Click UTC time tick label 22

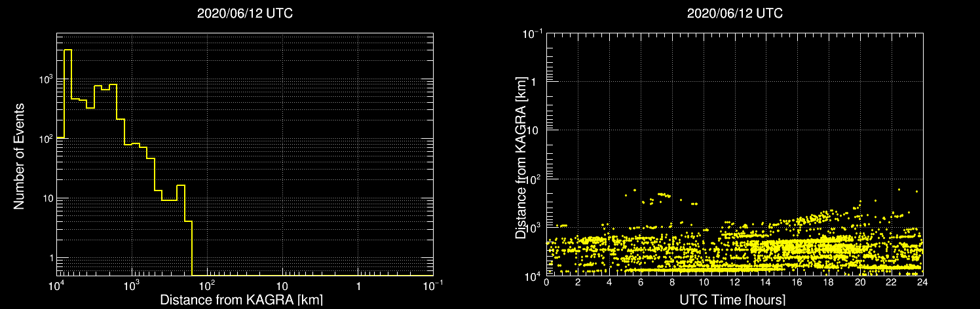point(892,282)
